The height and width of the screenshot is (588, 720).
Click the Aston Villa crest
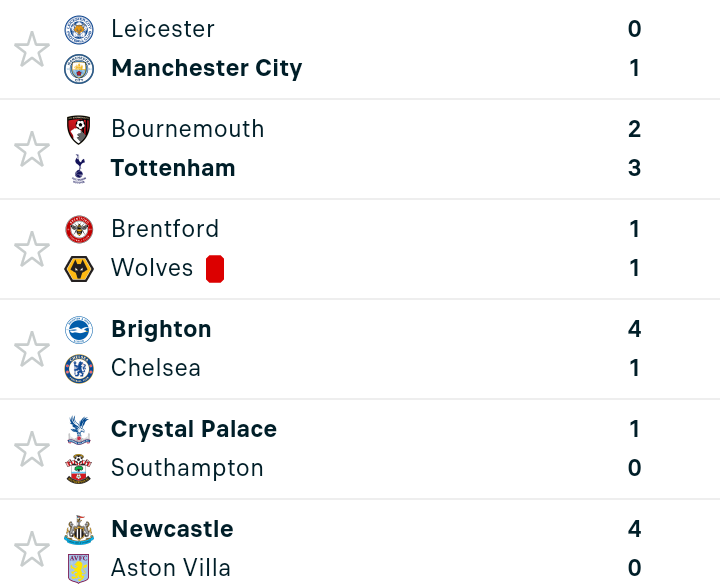(79, 568)
